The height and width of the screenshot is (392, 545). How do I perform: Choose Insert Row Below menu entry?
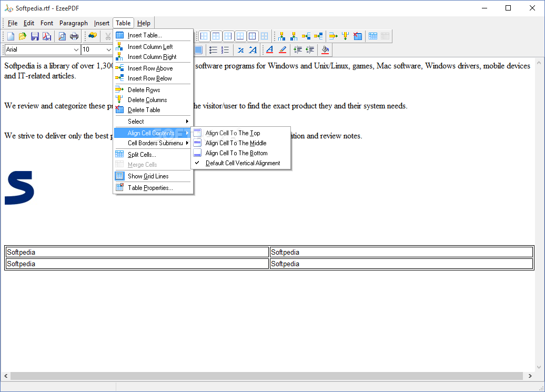[153, 78]
